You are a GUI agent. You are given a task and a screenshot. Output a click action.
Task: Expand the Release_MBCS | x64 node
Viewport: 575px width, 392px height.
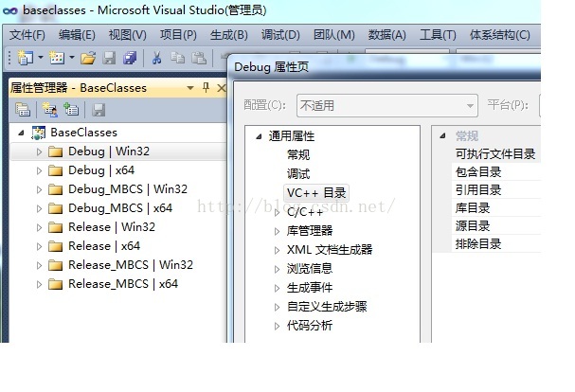tap(39, 285)
